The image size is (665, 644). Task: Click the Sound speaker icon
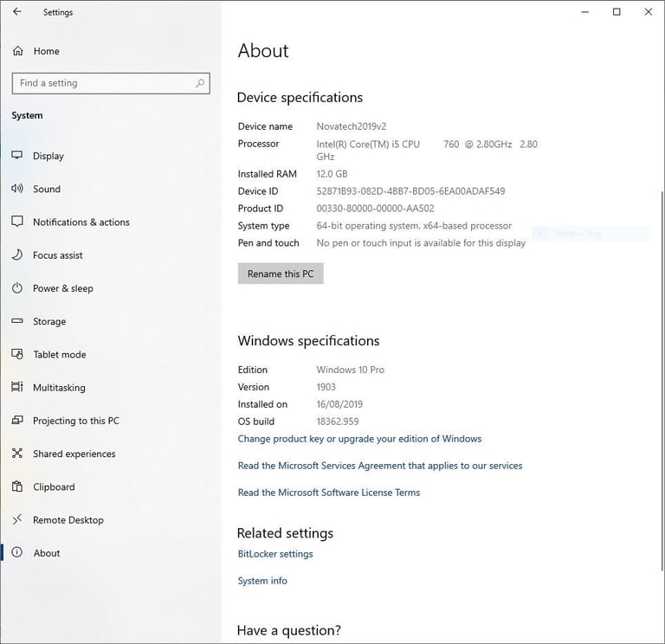17,189
